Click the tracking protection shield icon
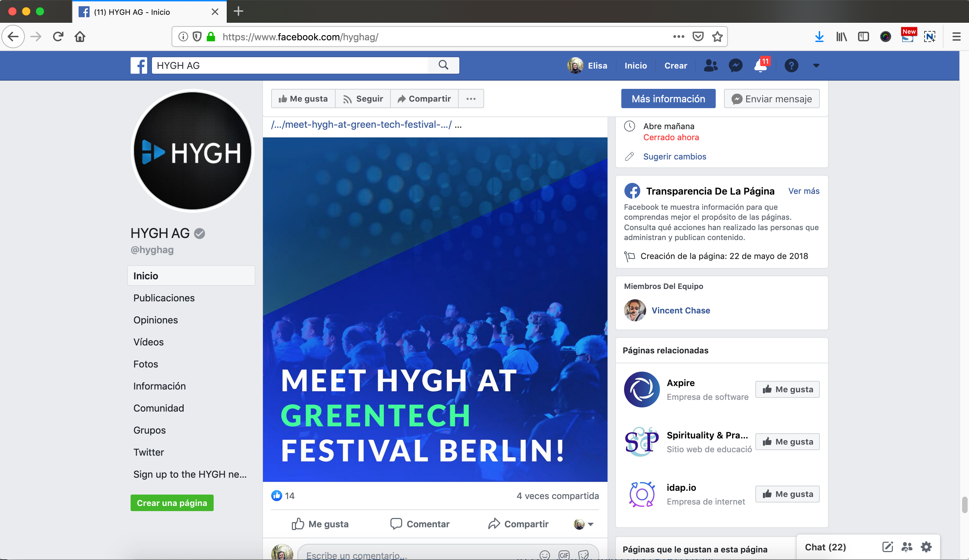The width and height of the screenshot is (969, 560). click(197, 37)
